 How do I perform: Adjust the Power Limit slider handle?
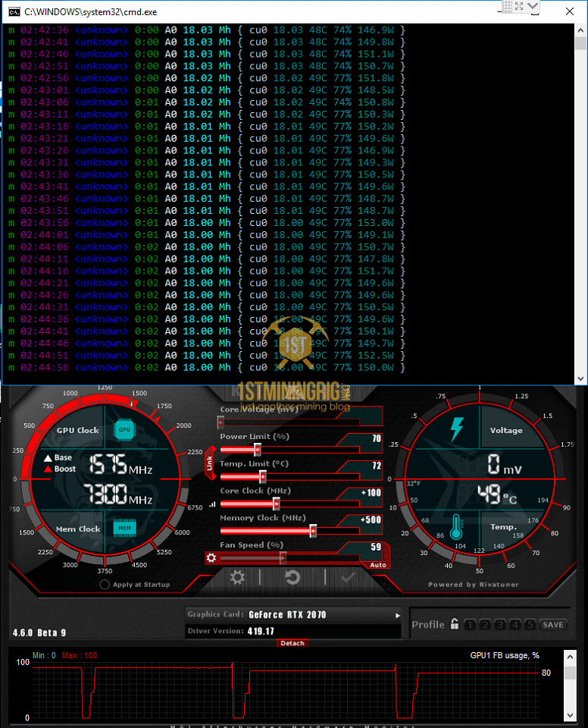tap(258, 449)
